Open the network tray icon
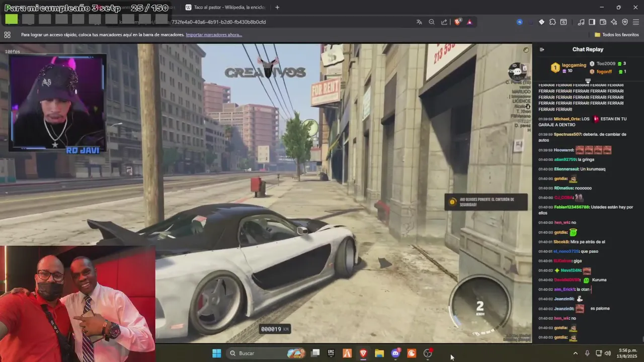This screenshot has width=644, height=362. point(599,353)
